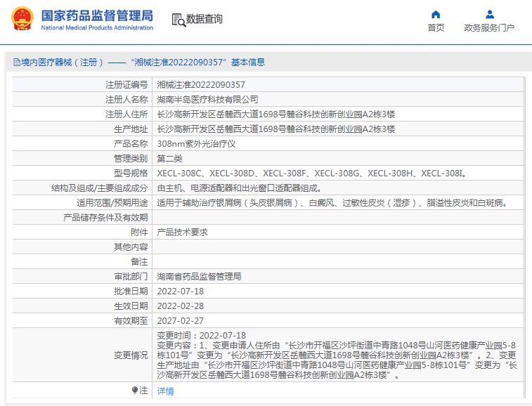Click the 有效期至 label
Viewport: 532px width, 406px height.
[131, 321]
